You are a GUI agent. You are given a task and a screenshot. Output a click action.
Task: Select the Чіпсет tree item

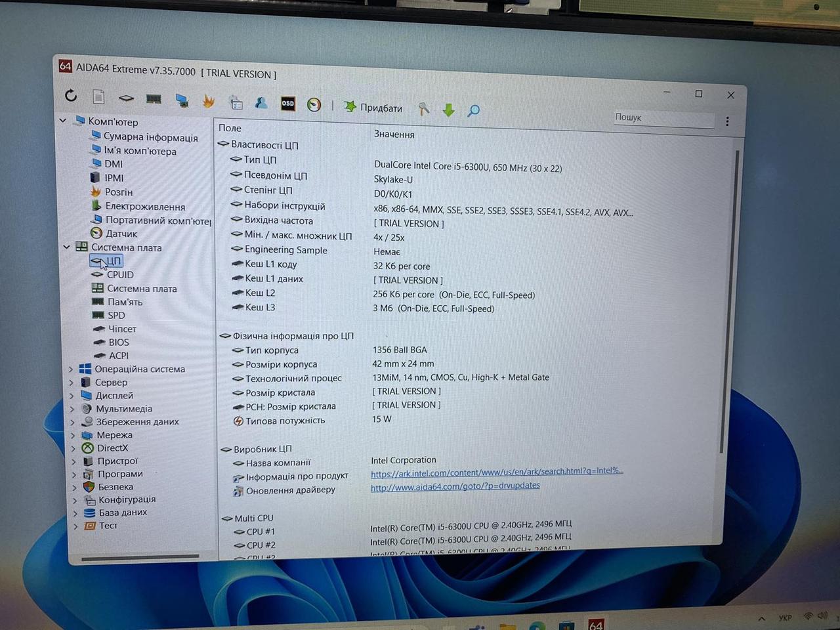122,329
